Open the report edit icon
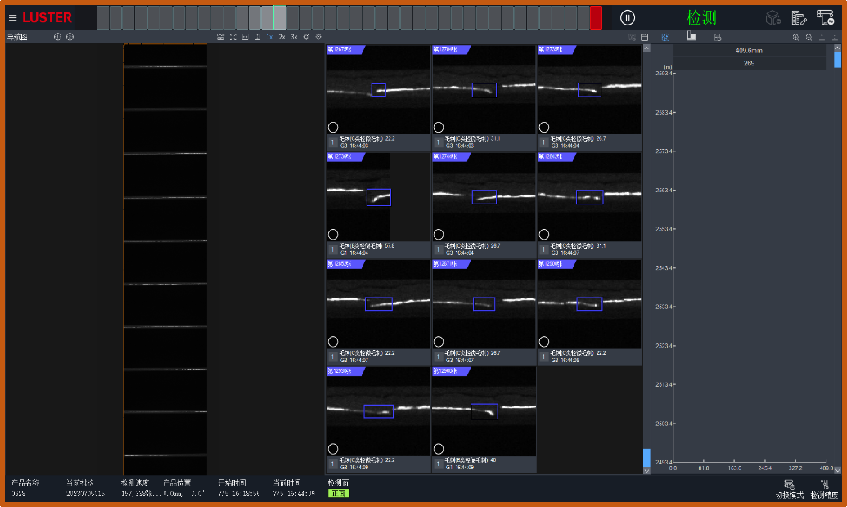Screen dimensions: 847x507 click(799, 17)
